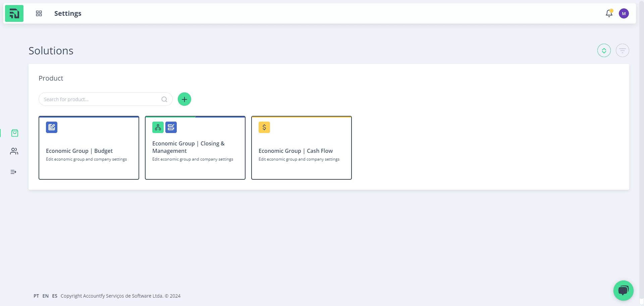
Task: Switch language to PT
Action: 36,296
